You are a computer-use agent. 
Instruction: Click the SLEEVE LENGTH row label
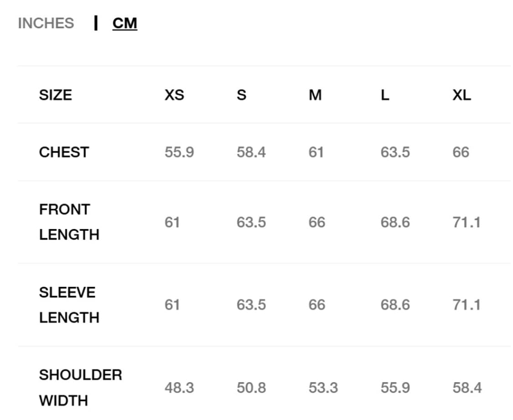pyautogui.click(x=69, y=304)
